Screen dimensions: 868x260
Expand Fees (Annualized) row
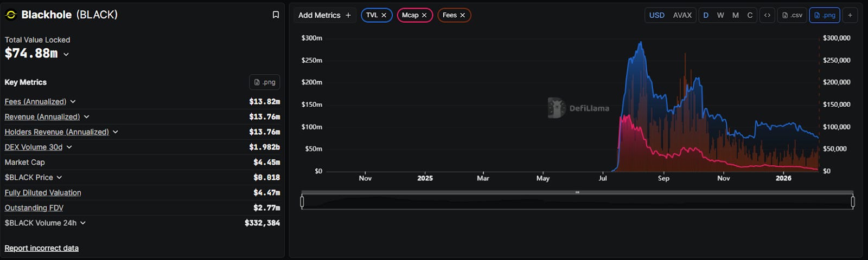pyautogui.click(x=73, y=102)
